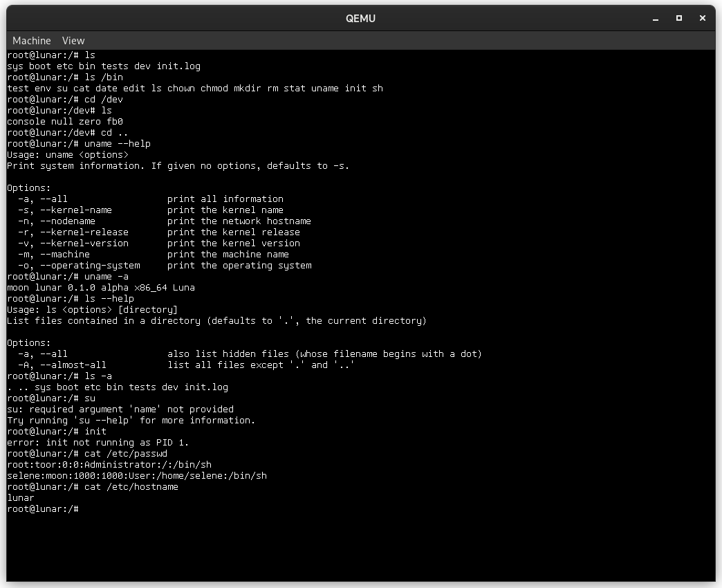
Task: Open the Machine menu
Action: click(x=31, y=41)
